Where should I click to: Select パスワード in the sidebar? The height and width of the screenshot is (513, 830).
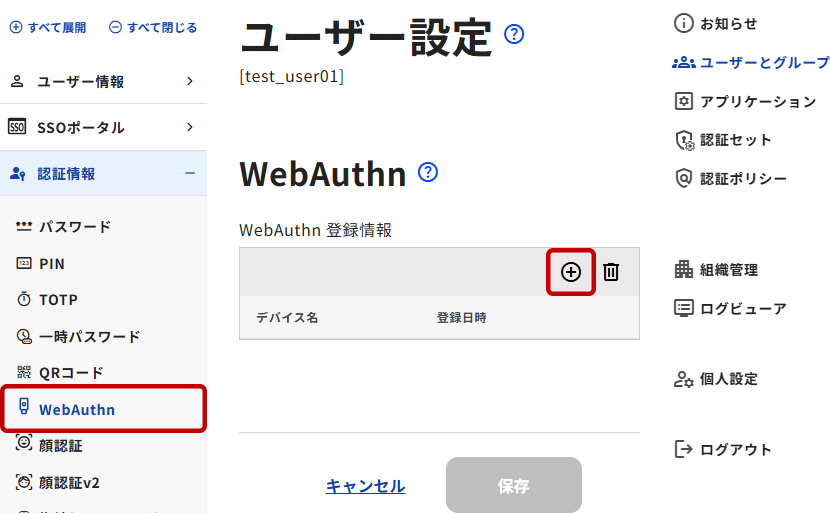click(74, 227)
